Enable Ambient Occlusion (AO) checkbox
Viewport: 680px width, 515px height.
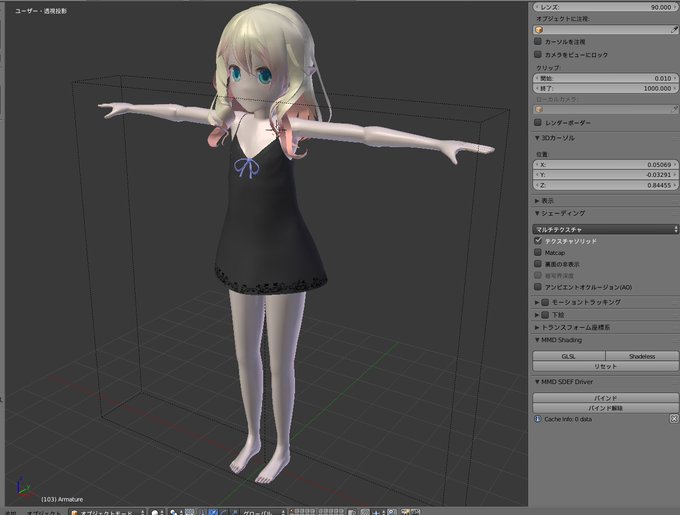click(x=538, y=287)
